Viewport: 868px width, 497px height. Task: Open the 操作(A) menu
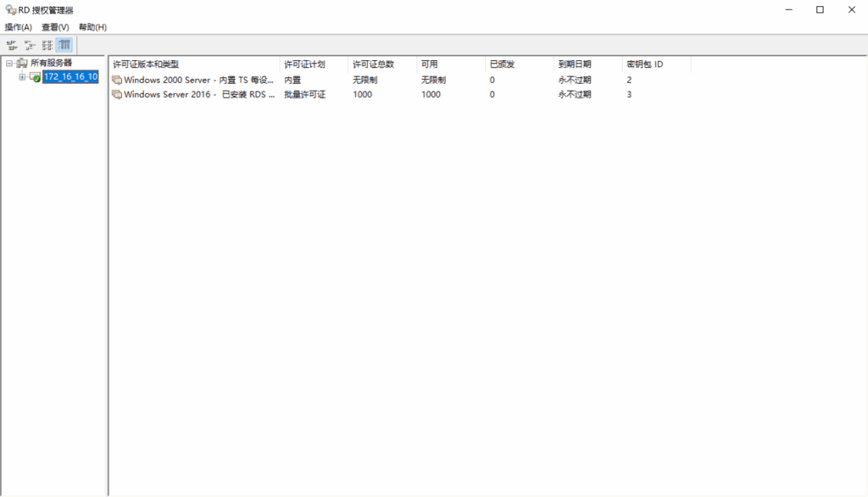click(x=18, y=27)
